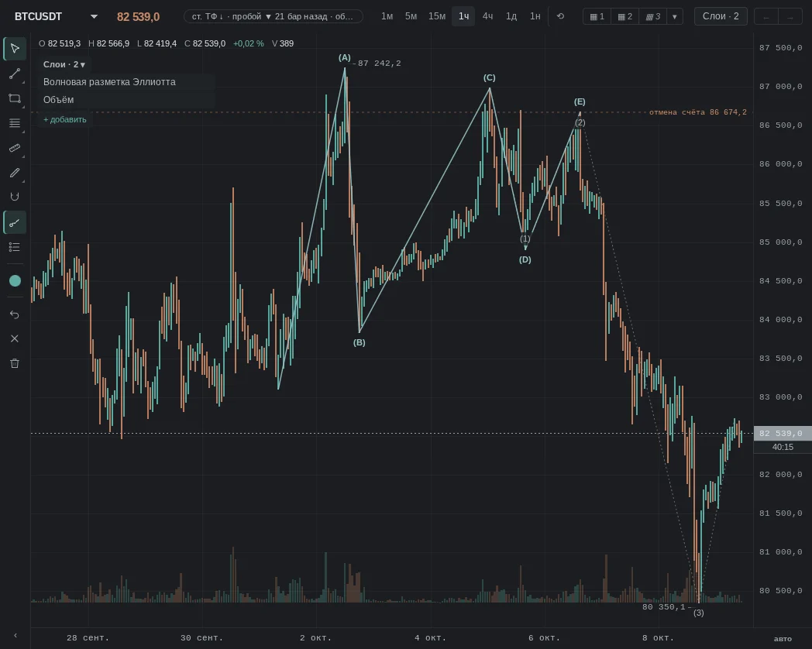Image resolution: width=812 pixels, height=649 pixels.
Task: Switch to the 15м timeframe
Action: (x=436, y=16)
